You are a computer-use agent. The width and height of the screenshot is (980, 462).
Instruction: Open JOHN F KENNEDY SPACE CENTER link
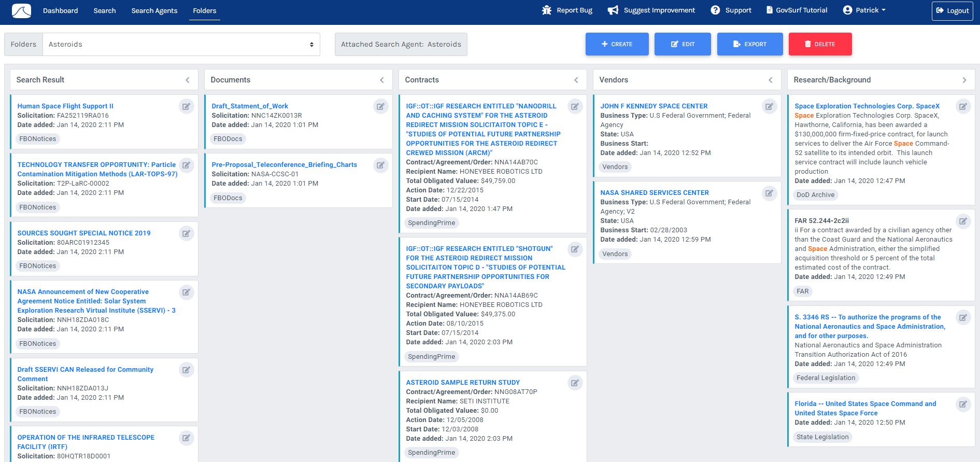click(x=654, y=106)
